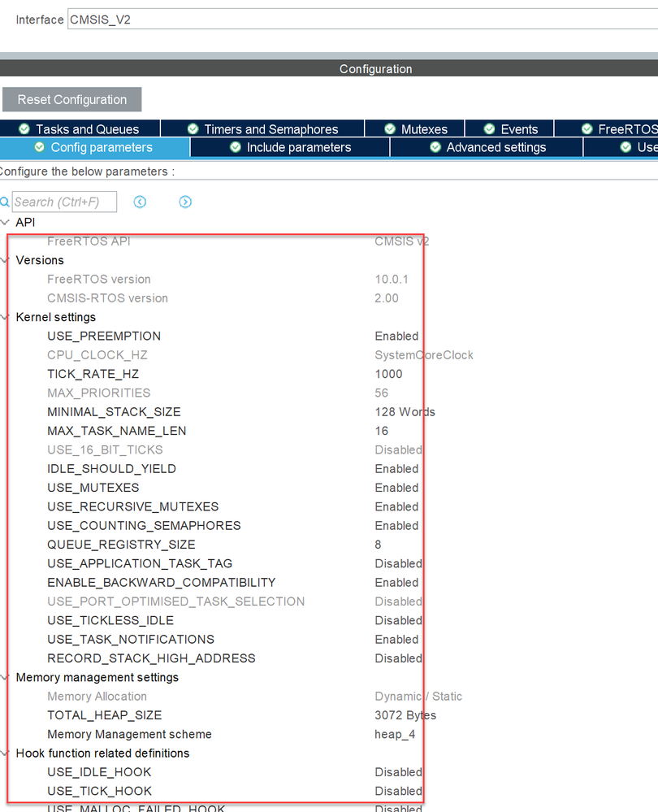
Task: Select the CPU_CLOCK_HZ parameter label
Action: tap(97, 355)
